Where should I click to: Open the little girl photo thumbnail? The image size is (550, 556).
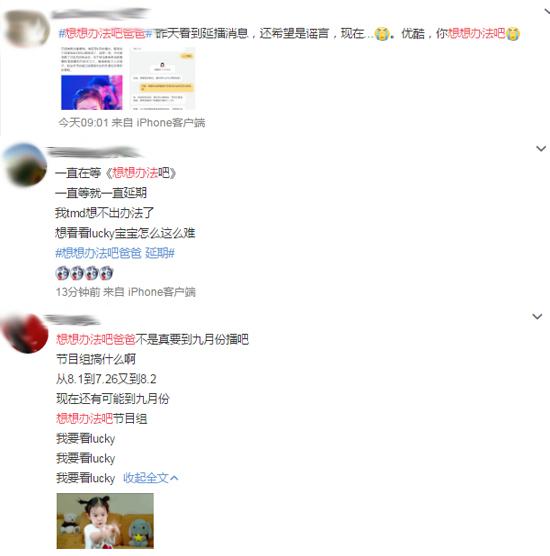105,521
